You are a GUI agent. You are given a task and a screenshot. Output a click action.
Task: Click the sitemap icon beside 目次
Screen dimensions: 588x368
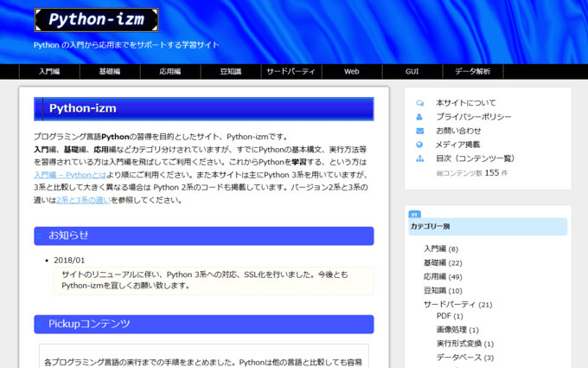coord(419,158)
